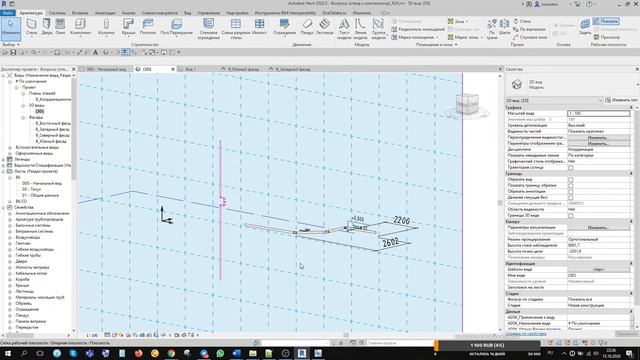Click the Save icon in quick access toolbar
640x360 pixels.
[x=13, y=52]
